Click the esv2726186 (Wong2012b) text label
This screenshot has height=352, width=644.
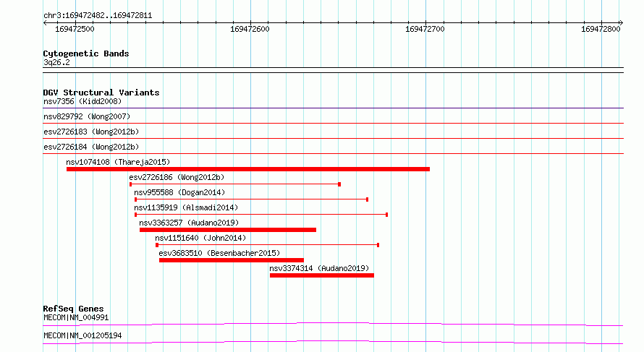point(177,177)
